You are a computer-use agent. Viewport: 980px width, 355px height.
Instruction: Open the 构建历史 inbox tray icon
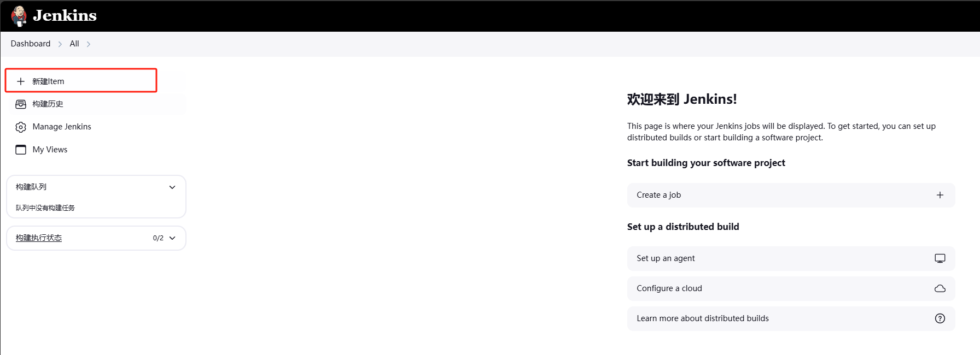click(21, 104)
